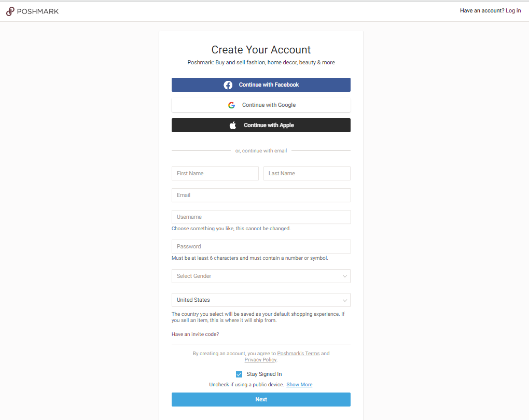Expand the United States country dropdown

(261, 300)
